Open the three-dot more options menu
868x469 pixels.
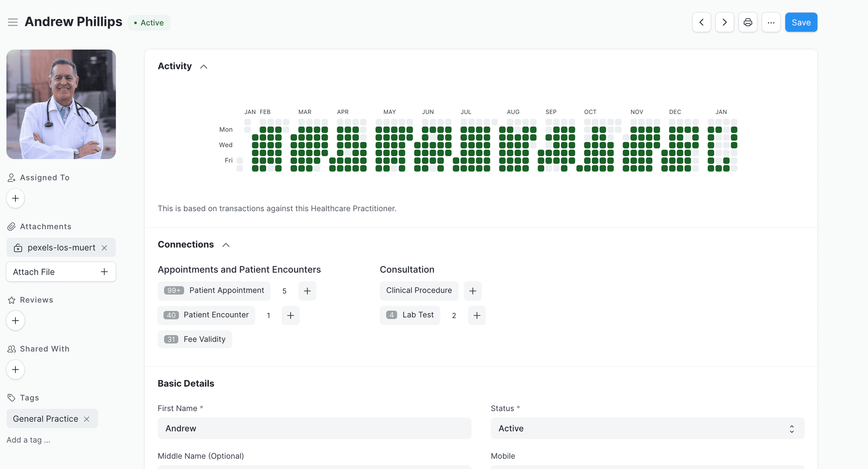tap(771, 22)
